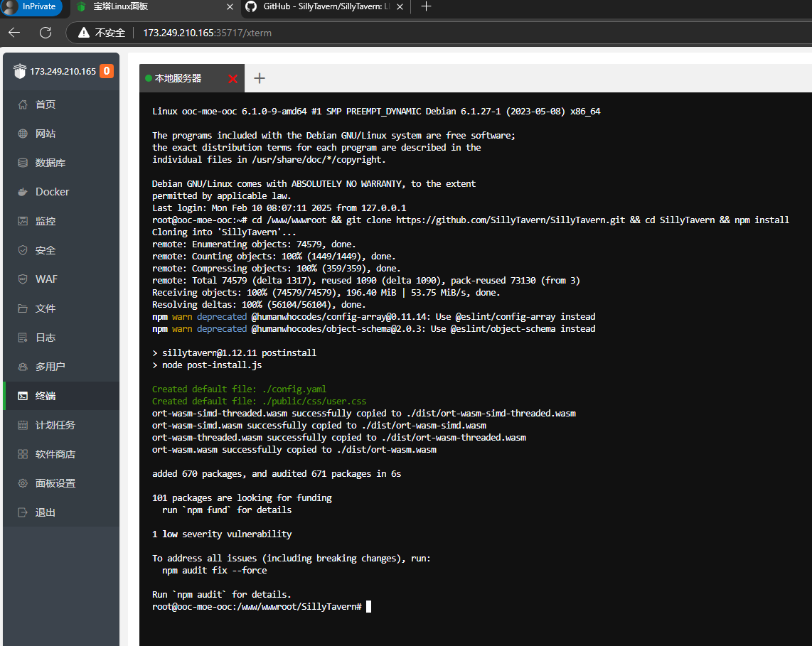Viewport: 812px width, 646px height.
Task: Reload the page with browser refresh button
Action: (46, 33)
